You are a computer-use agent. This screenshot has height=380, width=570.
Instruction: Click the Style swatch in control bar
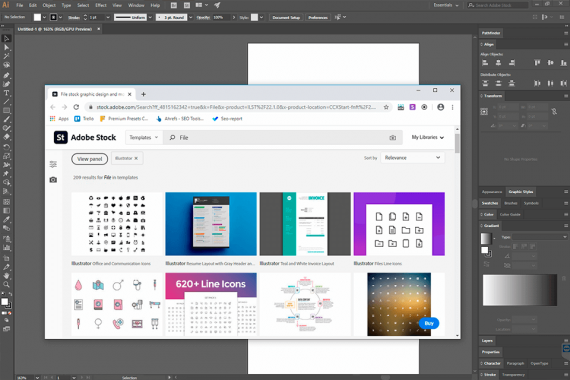[254, 17]
